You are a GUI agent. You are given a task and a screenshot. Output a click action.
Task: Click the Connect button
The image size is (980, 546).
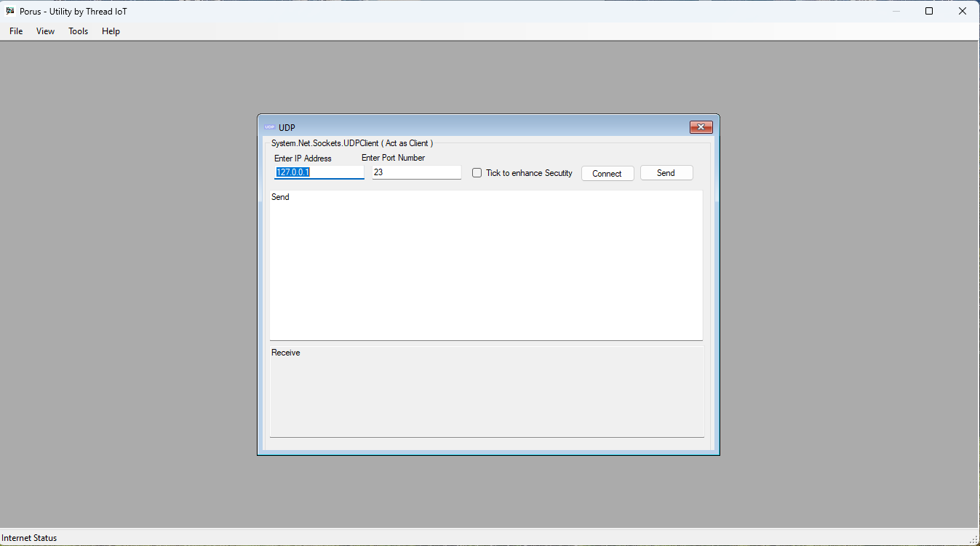tap(607, 173)
